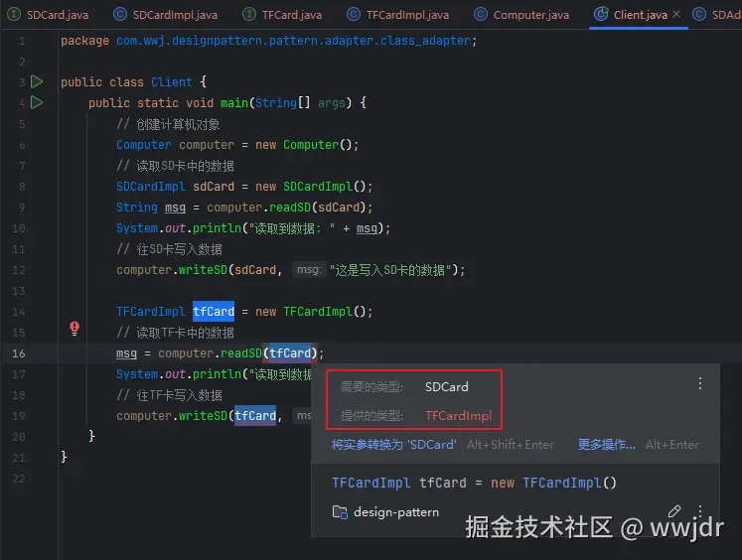The height and width of the screenshot is (560, 742).
Task: Click the package name on line 1
Action: coord(293,41)
